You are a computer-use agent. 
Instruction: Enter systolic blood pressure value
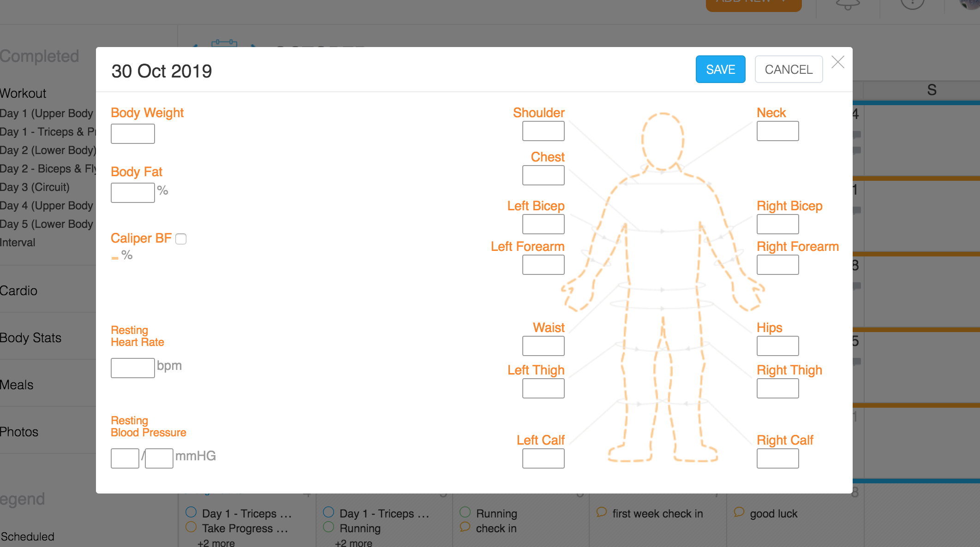coord(125,458)
